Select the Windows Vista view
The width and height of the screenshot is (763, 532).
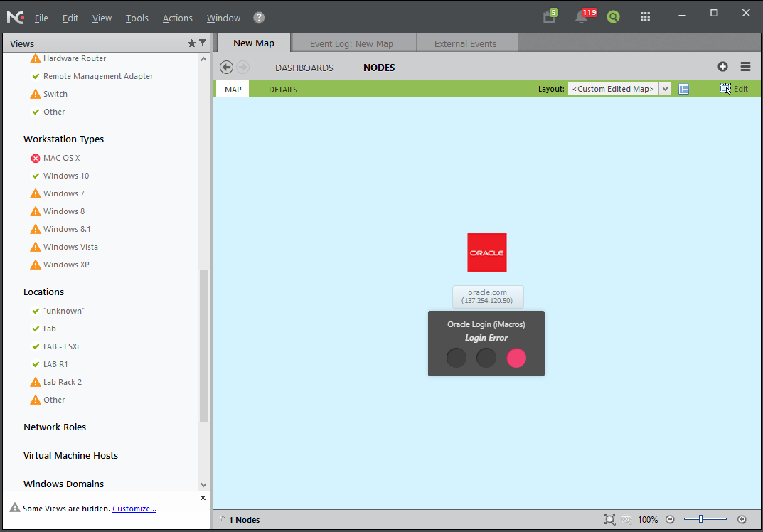click(70, 247)
